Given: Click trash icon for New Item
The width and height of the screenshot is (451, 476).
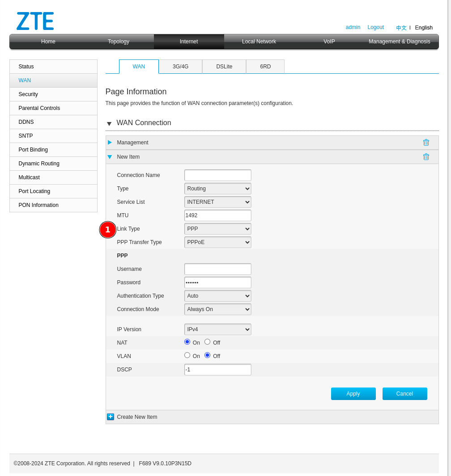Looking at the screenshot, I should (x=426, y=157).
